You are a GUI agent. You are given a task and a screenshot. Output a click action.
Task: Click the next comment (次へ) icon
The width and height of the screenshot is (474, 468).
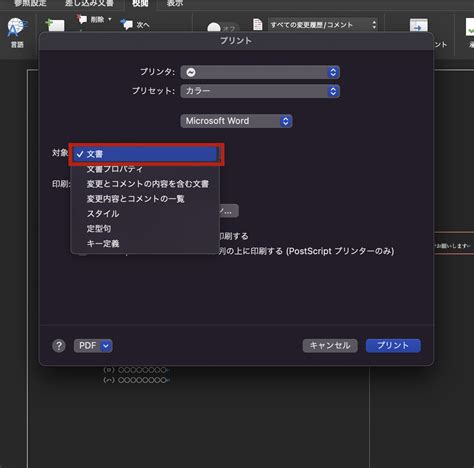(127, 24)
